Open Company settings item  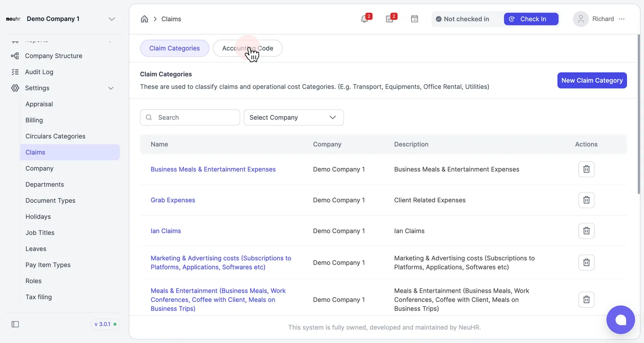click(x=70, y=168)
